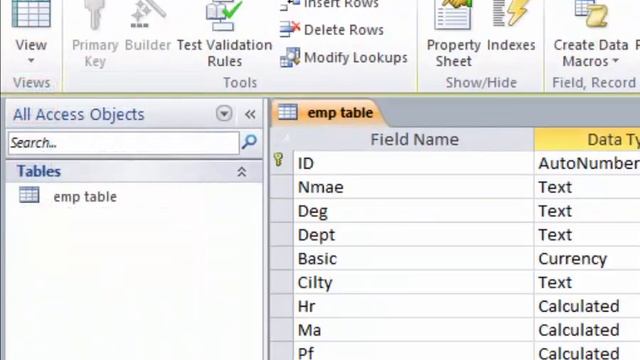The height and width of the screenshot is (360, 640).
Task: Click the row selector beside Nmae
Action: 281,187
